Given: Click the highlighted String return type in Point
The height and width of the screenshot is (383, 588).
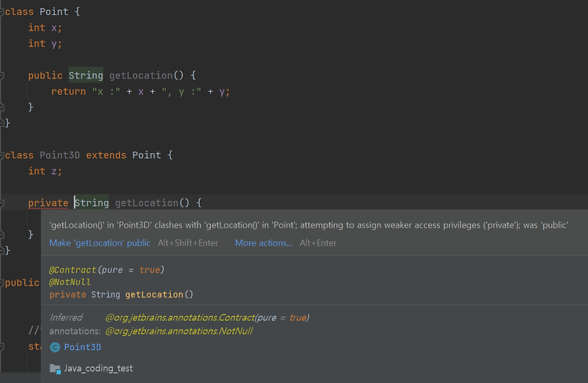Looking at the screenshot, I should pos(85,75).
